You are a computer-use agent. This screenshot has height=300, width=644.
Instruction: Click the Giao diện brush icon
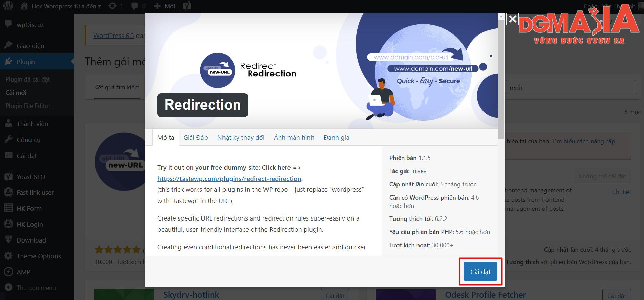pos(8,45)
